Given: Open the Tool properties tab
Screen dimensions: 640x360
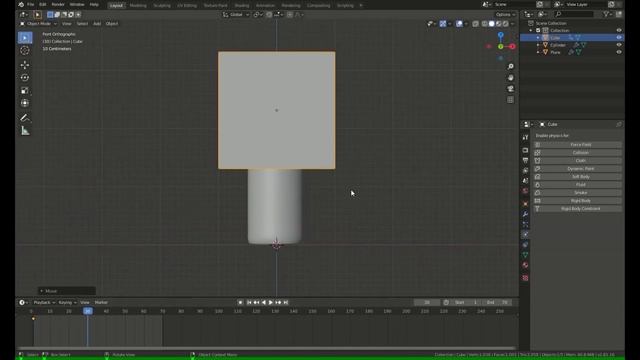Looking at the screenshot, I should 525,138.
